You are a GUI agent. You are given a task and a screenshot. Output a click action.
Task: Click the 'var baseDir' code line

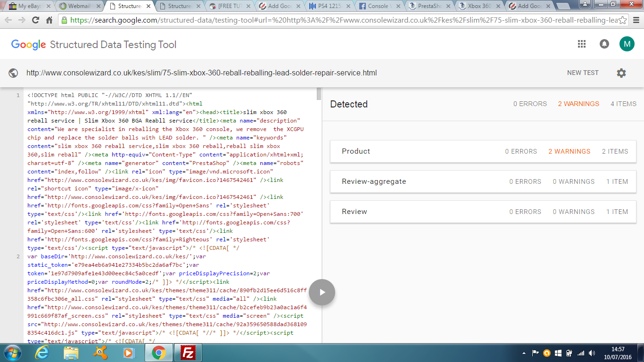click(x=117, y=256)
